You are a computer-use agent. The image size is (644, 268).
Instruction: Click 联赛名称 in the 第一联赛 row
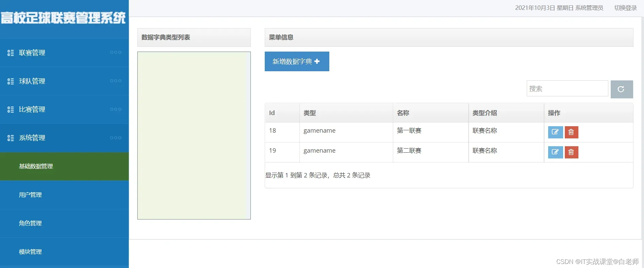(x=485, y=131)
